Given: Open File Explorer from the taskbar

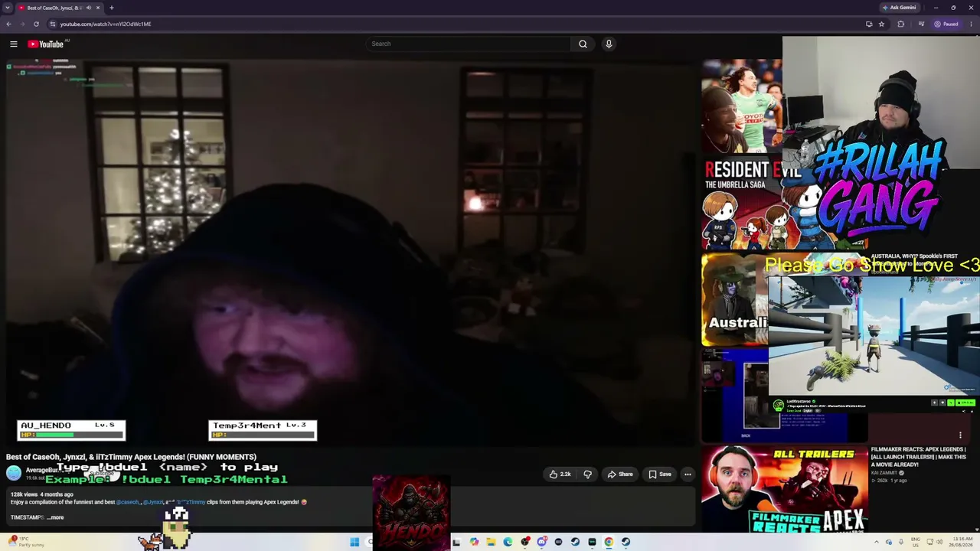Looking at the screenshot, I should tap(491, 543).
